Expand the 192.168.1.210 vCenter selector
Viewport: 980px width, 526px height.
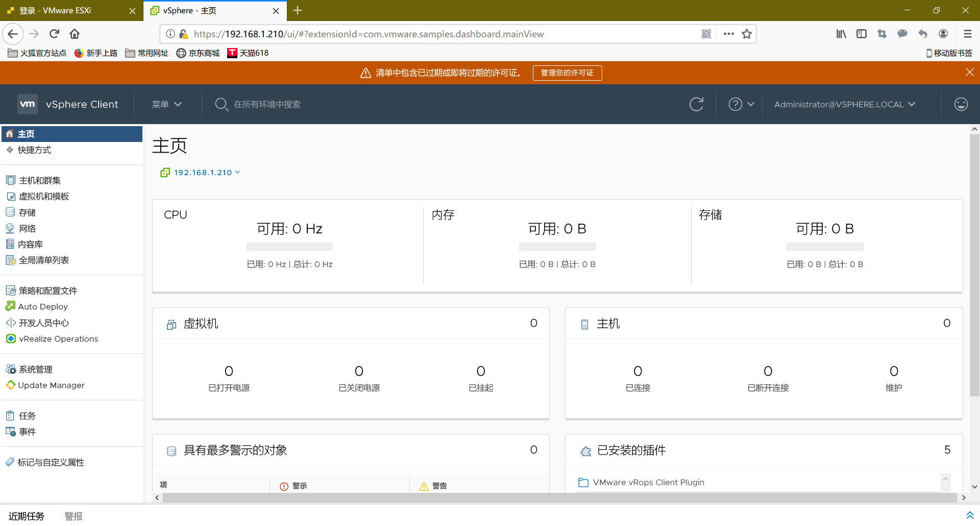click(x=207, y=173)
